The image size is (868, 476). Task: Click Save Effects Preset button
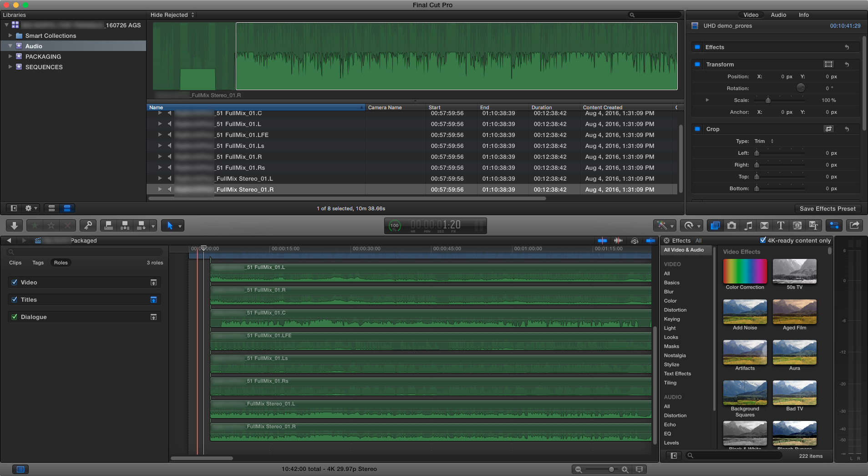(827, 208)
